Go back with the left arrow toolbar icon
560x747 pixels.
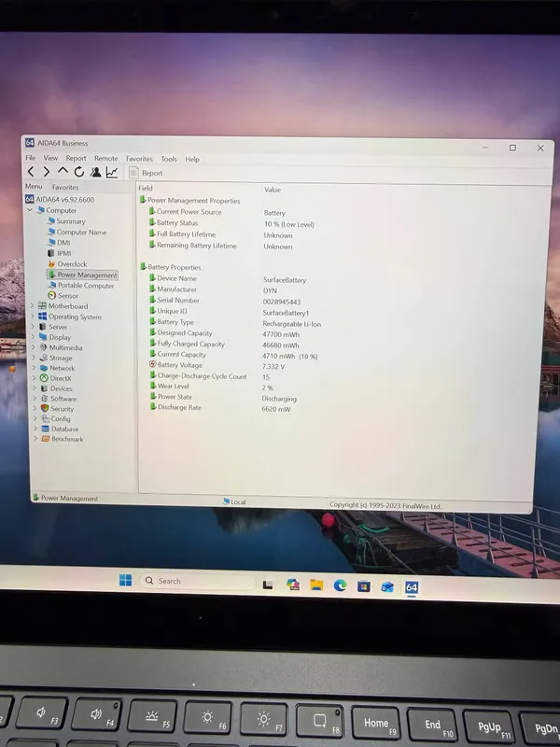(x=31, y=172)
